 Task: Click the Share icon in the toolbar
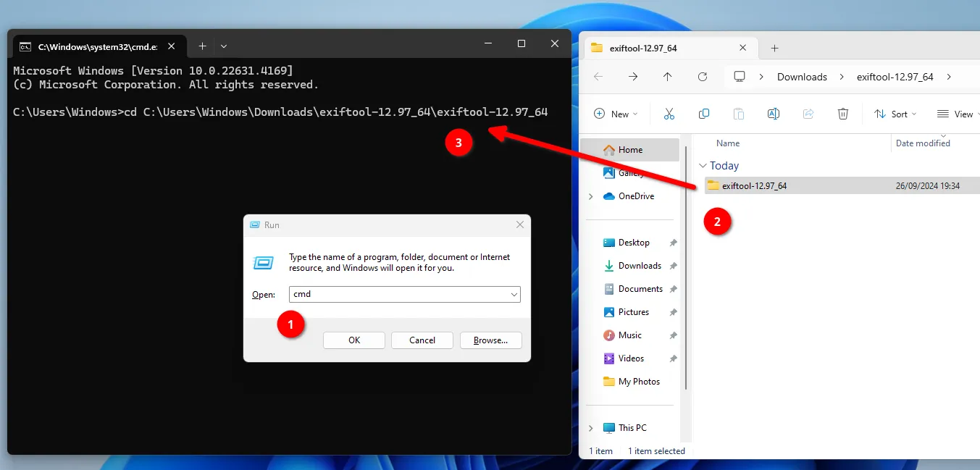click(x=808, y=114)
